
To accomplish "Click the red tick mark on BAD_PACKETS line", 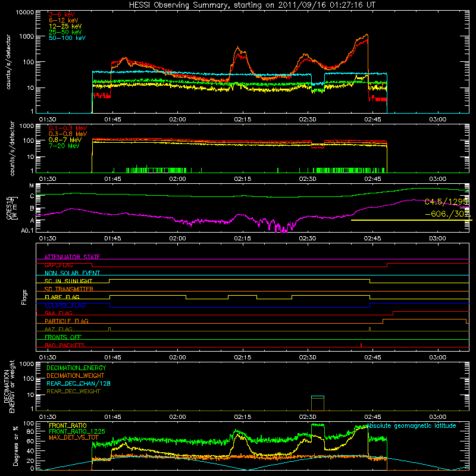I will pyautogui.click(x=361, y=345).
